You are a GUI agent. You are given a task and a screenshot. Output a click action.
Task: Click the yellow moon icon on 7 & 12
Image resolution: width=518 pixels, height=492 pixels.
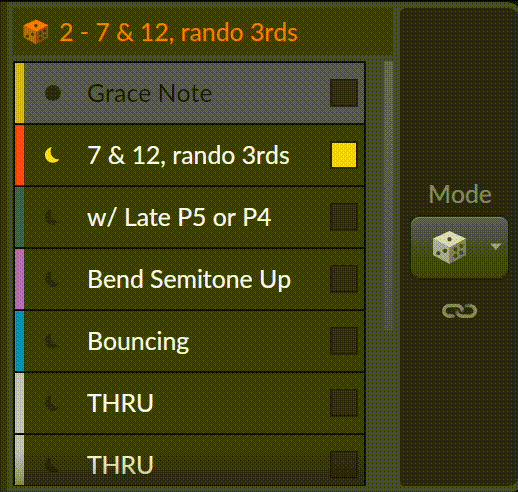pyautogui.click(x=52, y=155)
